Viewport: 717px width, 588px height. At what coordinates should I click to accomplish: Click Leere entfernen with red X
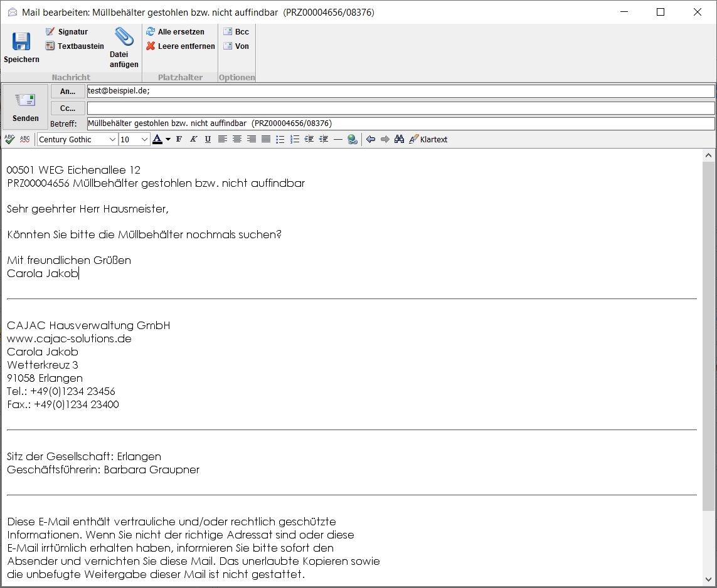pos(180,46)
